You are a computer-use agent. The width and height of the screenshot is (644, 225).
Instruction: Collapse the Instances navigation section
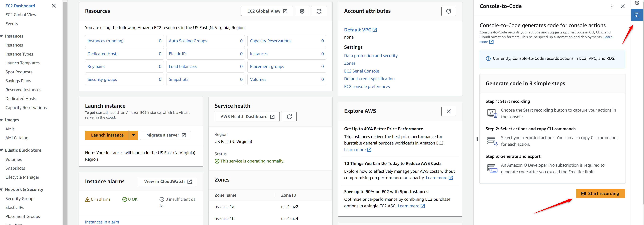pyautogui.click(x=2, y=36)
